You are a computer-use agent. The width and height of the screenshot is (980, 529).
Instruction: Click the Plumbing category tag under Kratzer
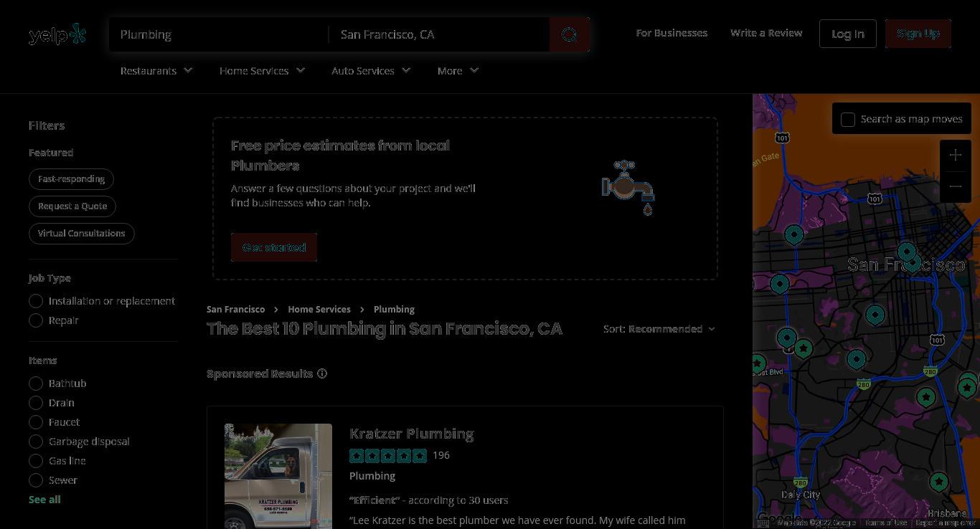[x=372, y=476]
